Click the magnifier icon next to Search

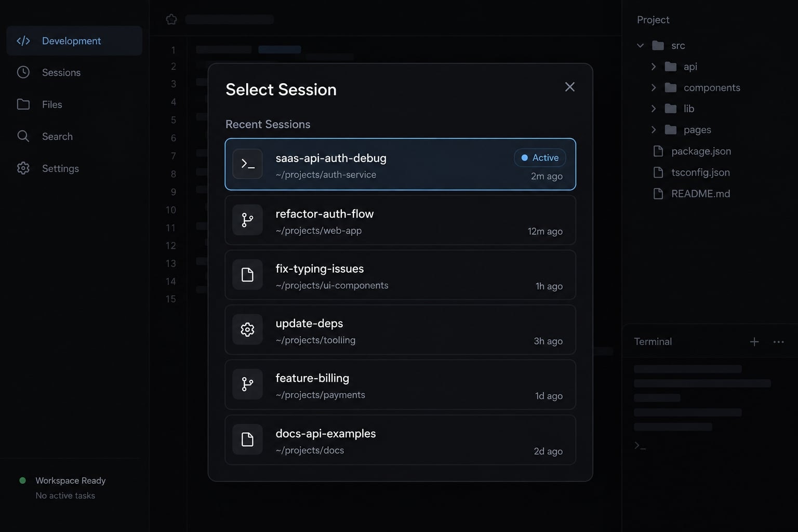click(x=23, y=136)
